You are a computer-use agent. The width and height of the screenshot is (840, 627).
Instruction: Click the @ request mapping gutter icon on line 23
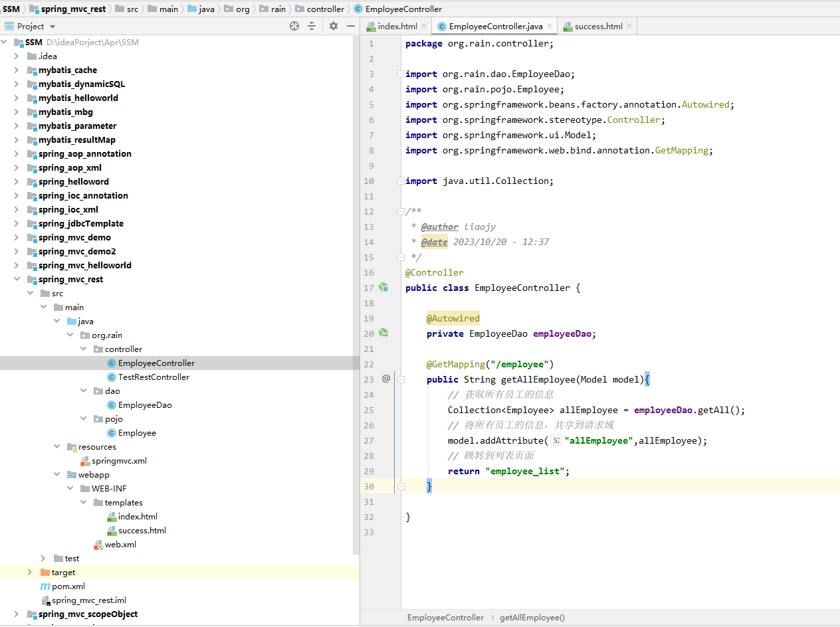(386, 379)
